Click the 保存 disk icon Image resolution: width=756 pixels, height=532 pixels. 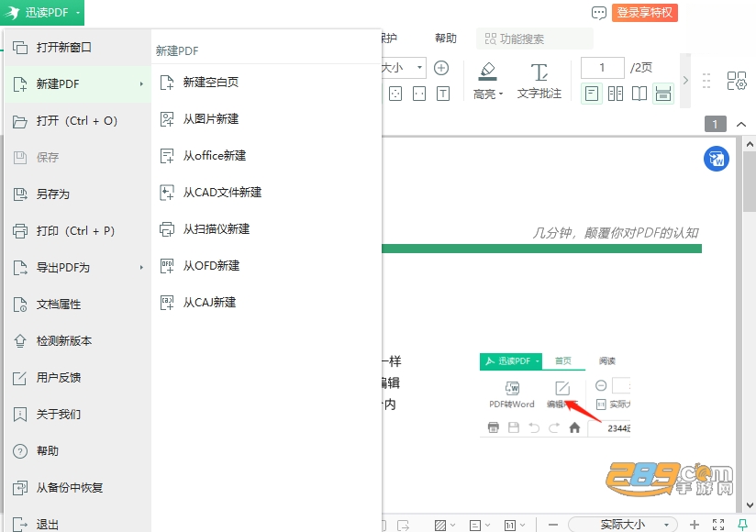pyautogui.click(x=20, y=158)
